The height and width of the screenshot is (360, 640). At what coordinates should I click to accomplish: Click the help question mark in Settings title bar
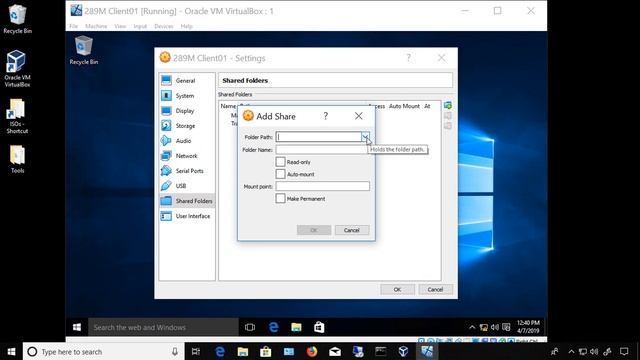[x=408, y=58]
